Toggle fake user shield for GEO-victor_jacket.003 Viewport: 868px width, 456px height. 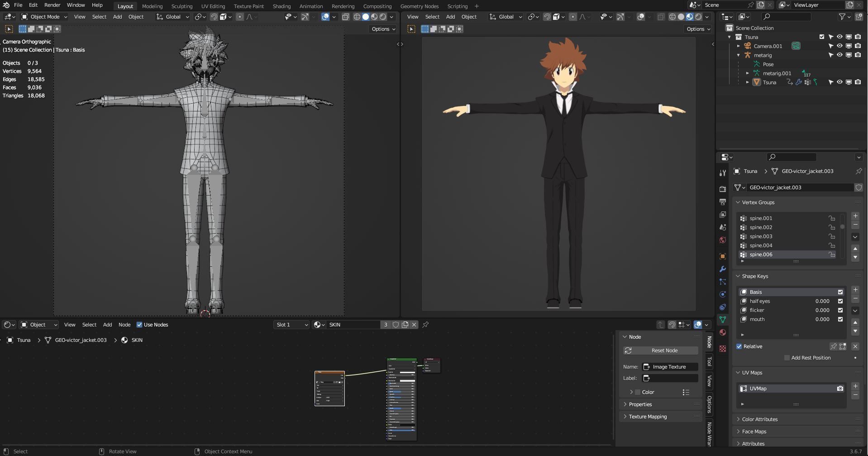coord(858,187)
